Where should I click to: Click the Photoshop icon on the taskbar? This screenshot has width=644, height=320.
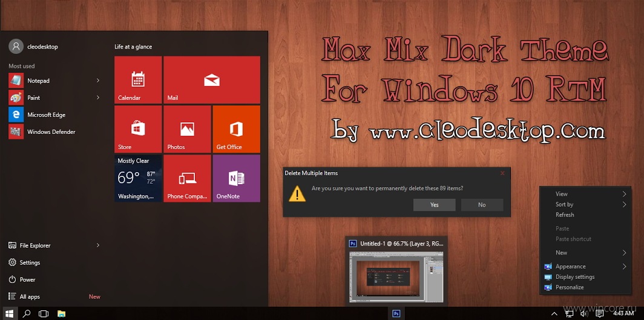[396, 313]
